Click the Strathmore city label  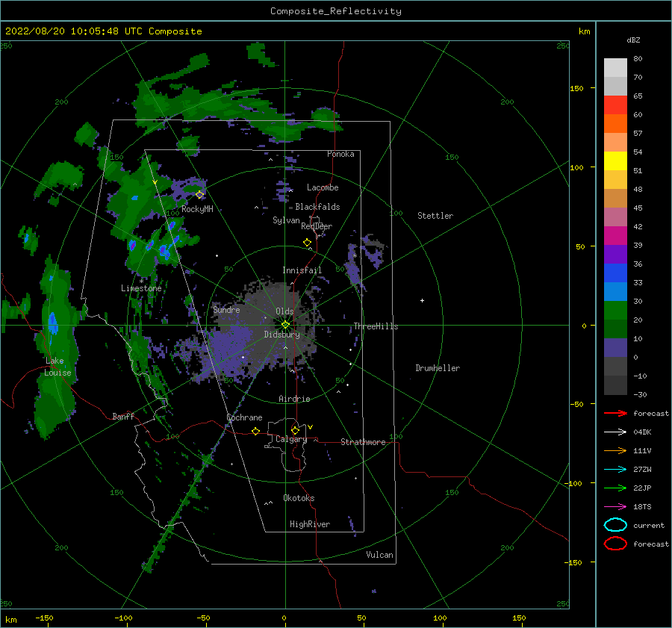pyautogui.click(x=363, y=442)
